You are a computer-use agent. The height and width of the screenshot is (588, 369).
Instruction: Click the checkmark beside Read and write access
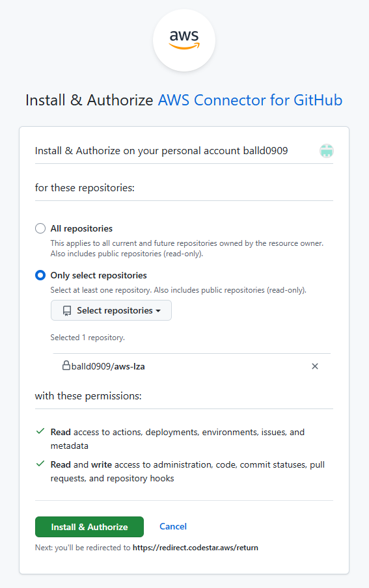[x=40, y=464]
